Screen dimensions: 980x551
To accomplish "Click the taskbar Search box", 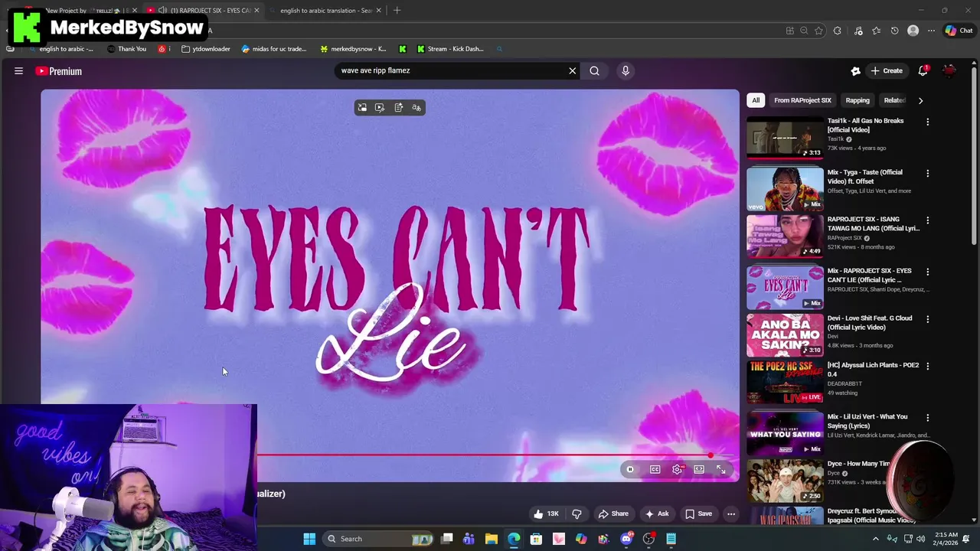I will pyautogui.click(x=379, y=539).
